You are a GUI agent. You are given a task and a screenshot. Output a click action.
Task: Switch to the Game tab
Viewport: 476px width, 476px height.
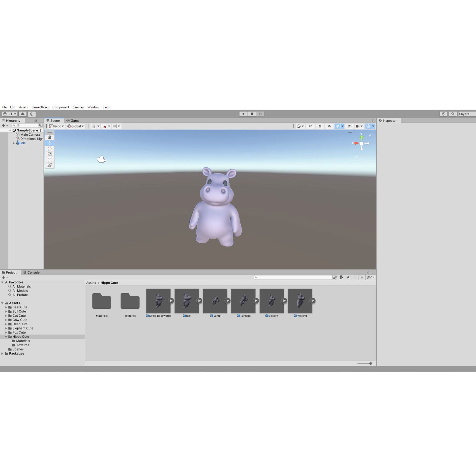click(x=73, y=120)
